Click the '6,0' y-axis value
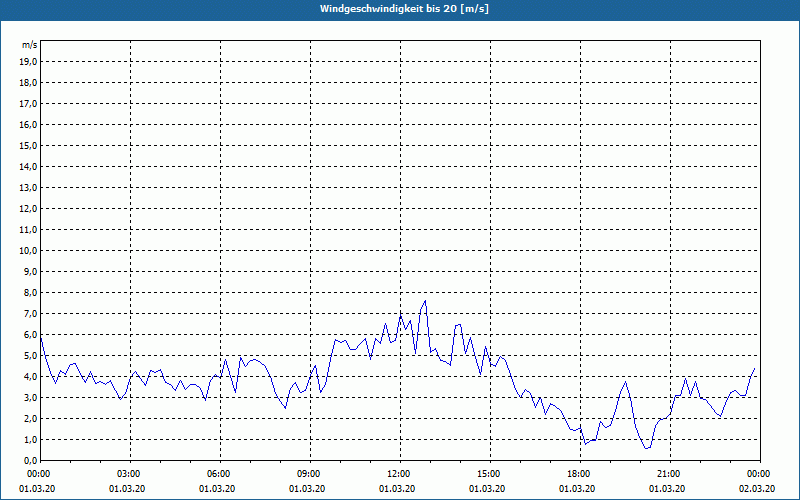The height and width of the screenshot is (500, 800). pyautogui.click(x=30, y=335)
